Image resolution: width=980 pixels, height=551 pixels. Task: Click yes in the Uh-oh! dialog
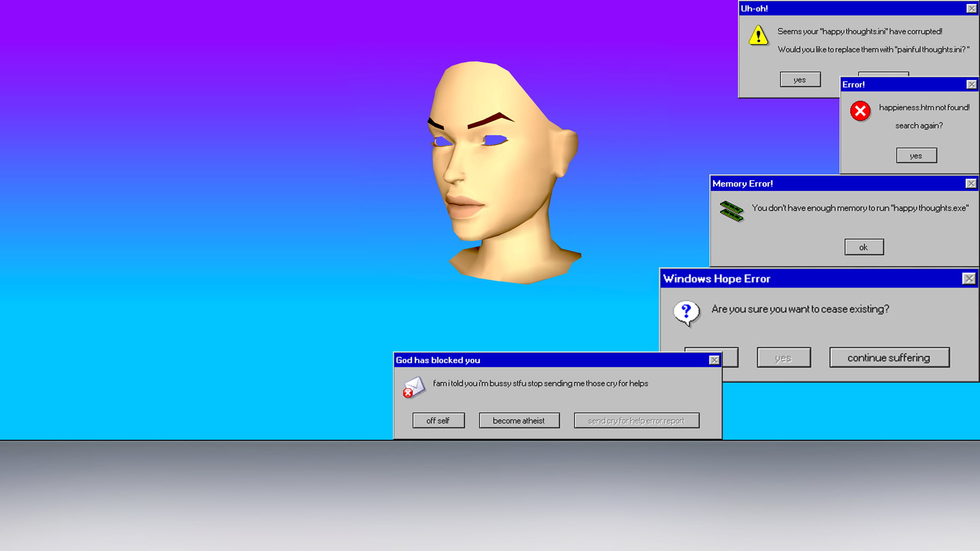tap(800, 80)
